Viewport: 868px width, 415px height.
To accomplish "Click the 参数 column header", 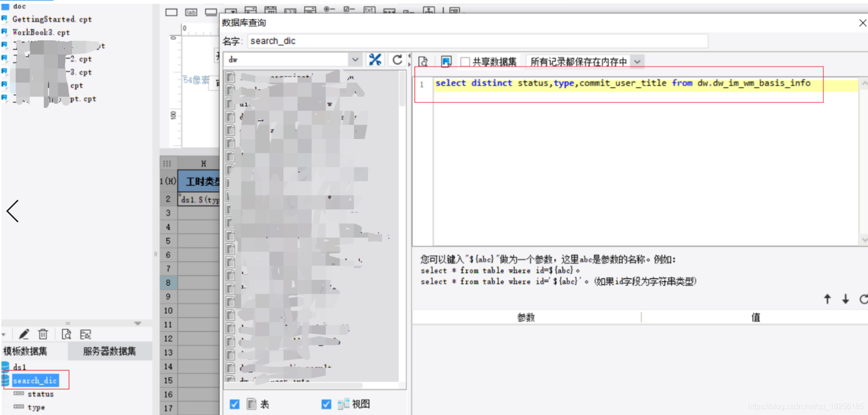I will (526, 317).
